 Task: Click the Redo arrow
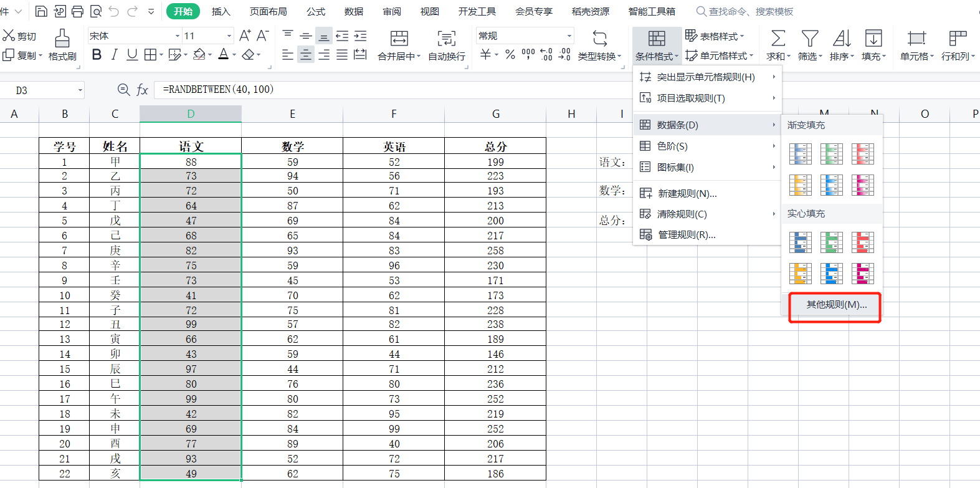[132, 11]
